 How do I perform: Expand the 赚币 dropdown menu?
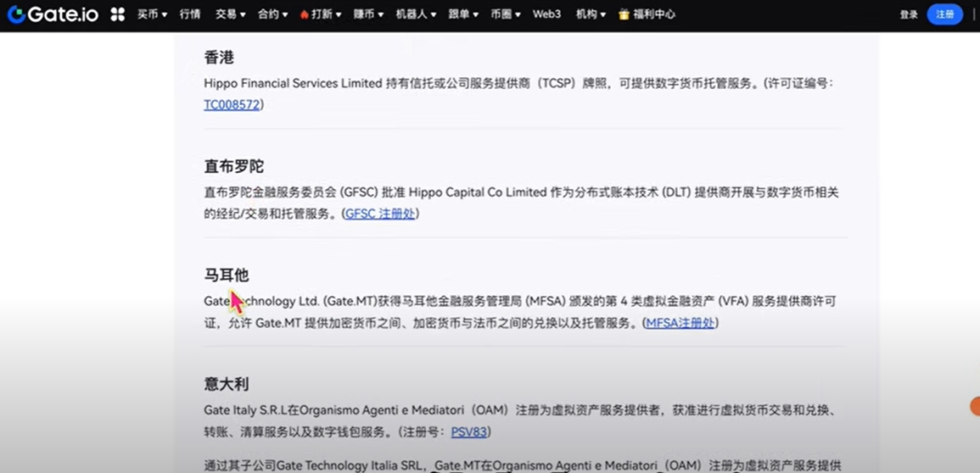[368, 14]
